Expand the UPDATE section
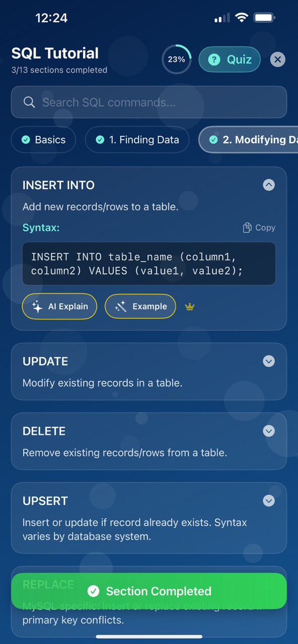 pos(269,361)
